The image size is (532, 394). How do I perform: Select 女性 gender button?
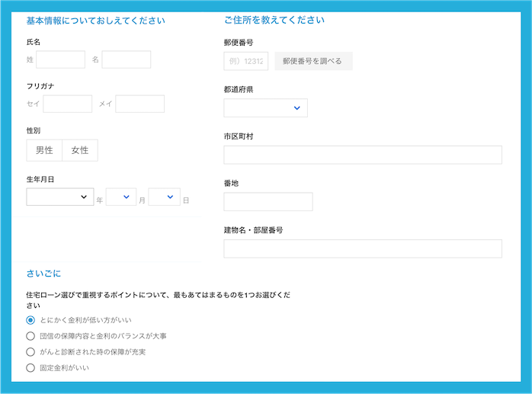[80, 150]
